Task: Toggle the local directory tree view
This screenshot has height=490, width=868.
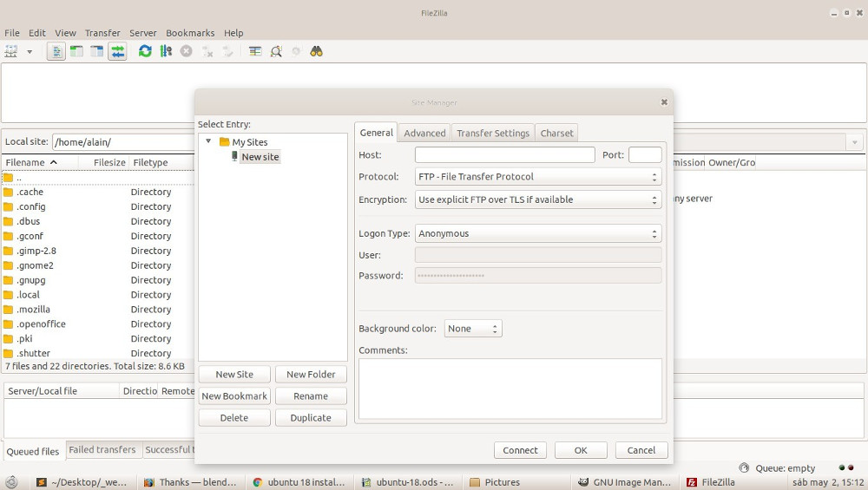Action: tap(76, 51)
